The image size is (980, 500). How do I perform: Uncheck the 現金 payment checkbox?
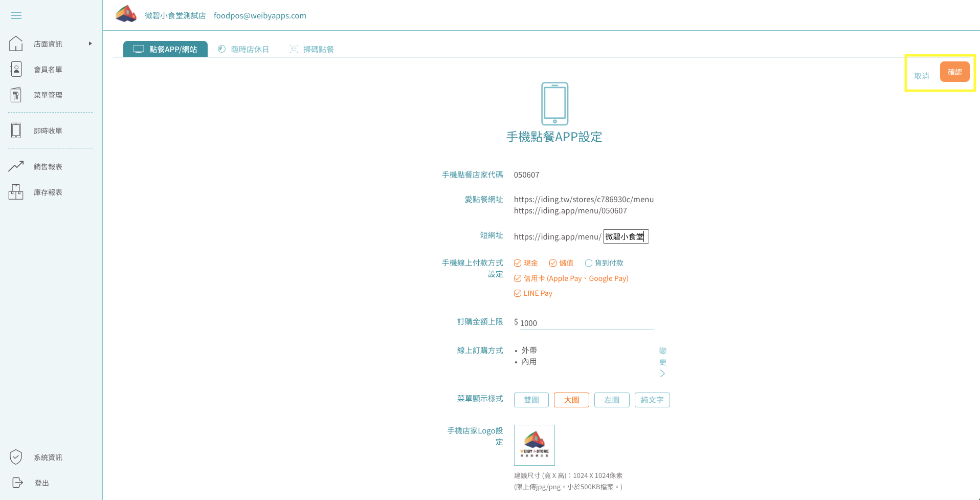coord(518,263)
